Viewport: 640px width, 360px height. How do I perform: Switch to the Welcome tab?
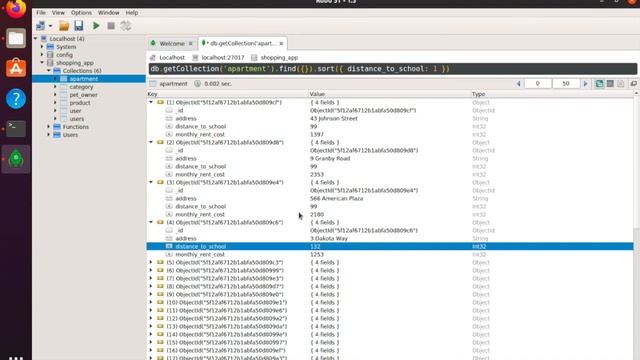click(172, 43)
